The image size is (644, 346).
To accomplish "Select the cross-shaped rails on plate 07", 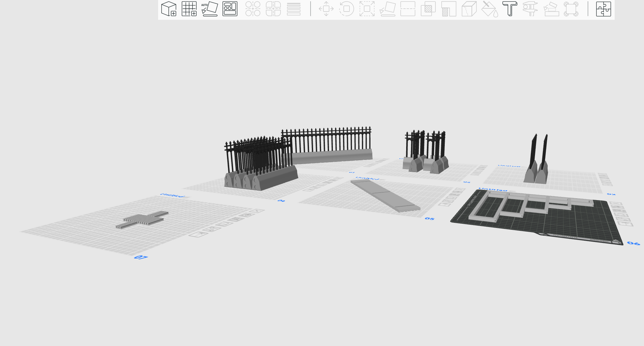I will coord(142,220).
